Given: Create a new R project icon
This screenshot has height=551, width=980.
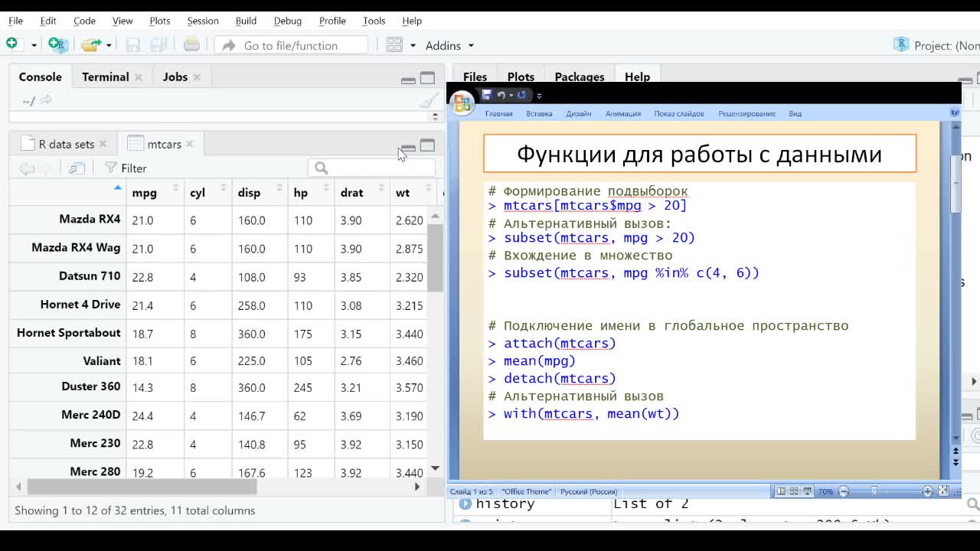Looking at the screenshot, I should click(57, 44).
